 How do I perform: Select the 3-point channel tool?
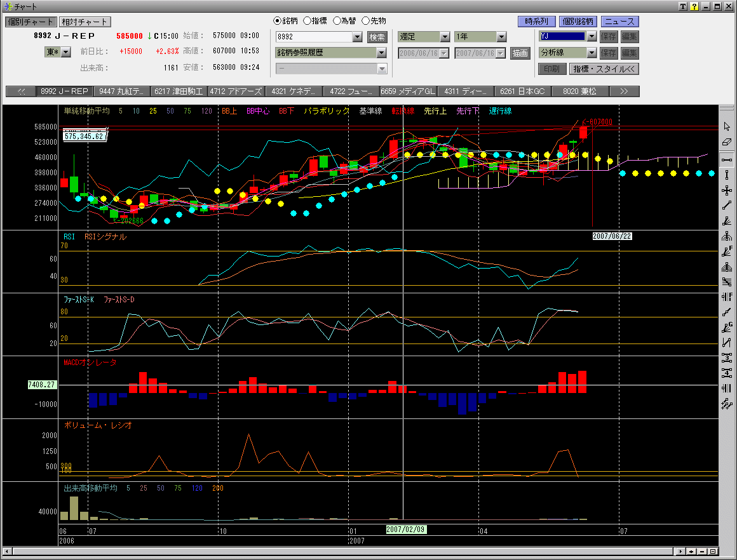point(727,357)
